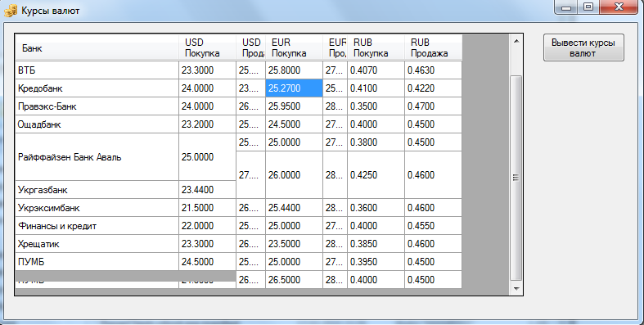Click Кредобанк's RUB Продажа value 0.4220
This screenshot has height=325, width=644.
434,88
